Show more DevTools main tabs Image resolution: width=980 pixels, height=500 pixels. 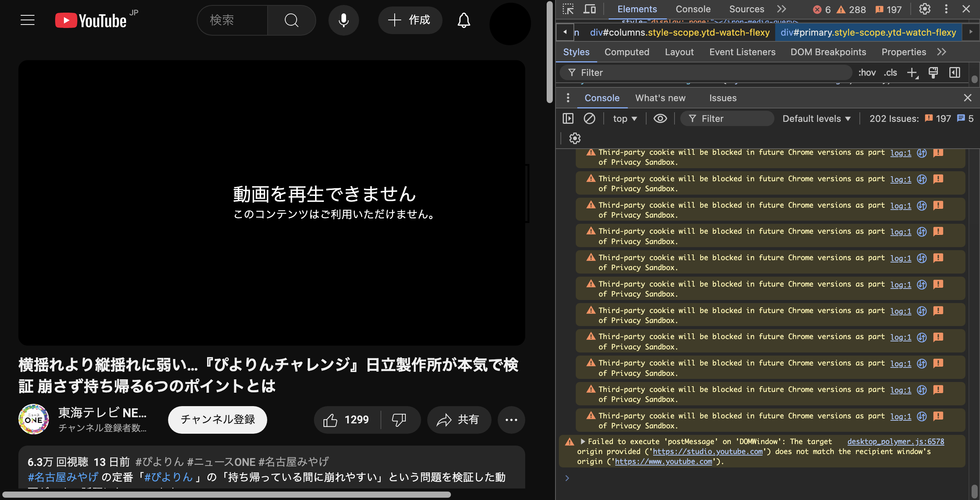[782, 9]
